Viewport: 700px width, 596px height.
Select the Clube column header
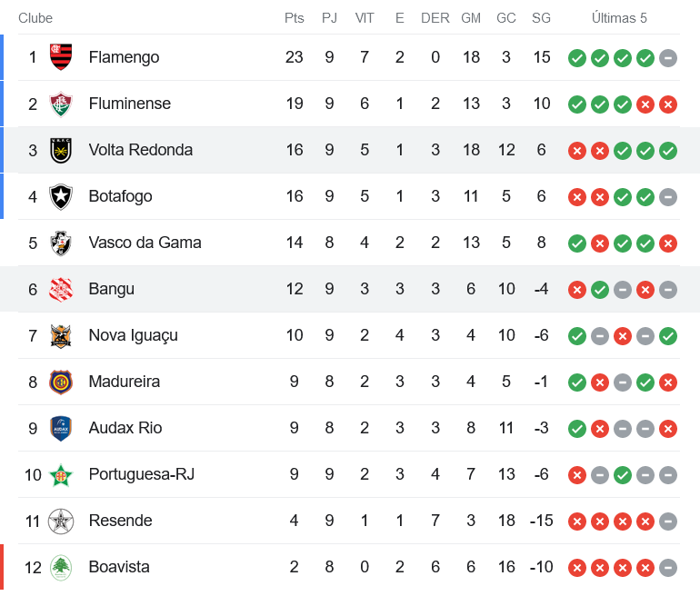pyautogui.click(x=35, y=18)
